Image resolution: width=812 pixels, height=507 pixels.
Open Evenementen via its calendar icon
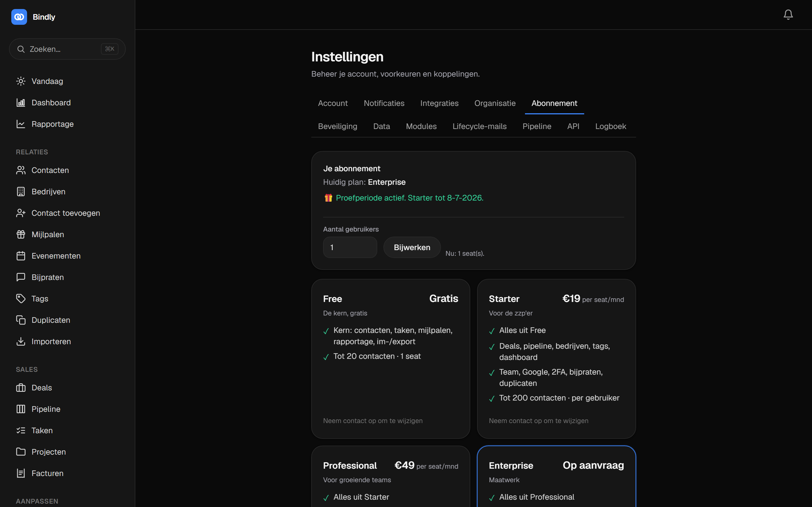pyautogui.click(x=21, y=256)
